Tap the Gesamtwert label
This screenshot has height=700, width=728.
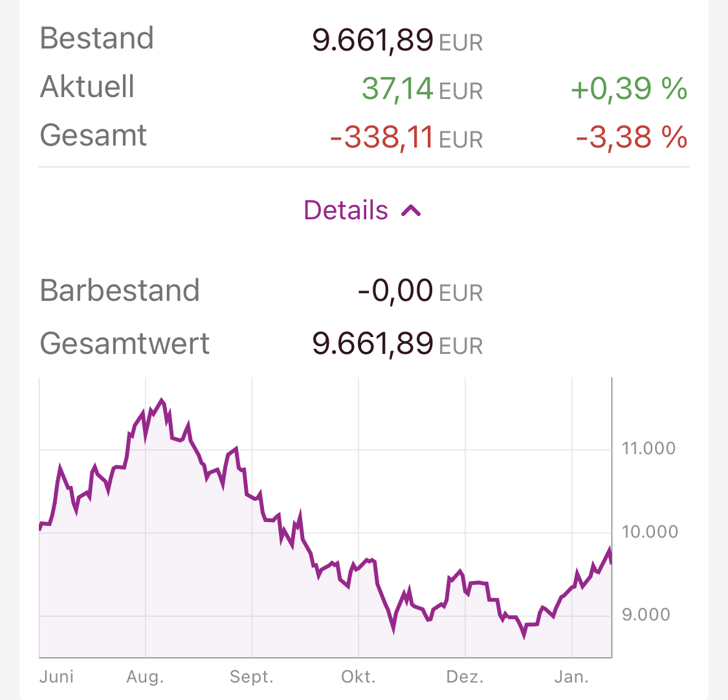coord(125,344)
